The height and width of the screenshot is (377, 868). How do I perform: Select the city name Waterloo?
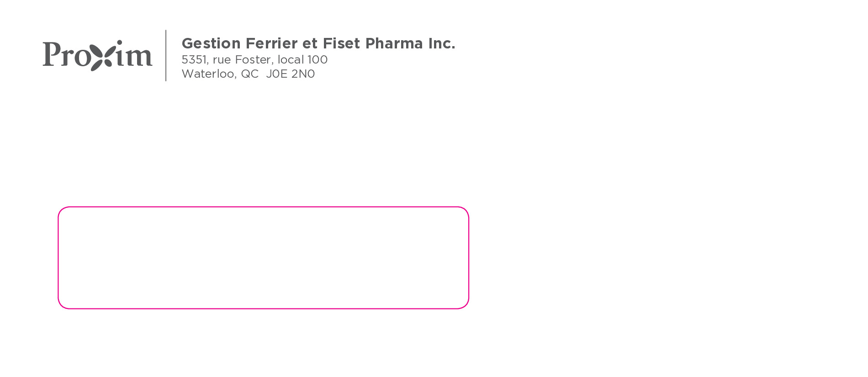coord(208,74)
